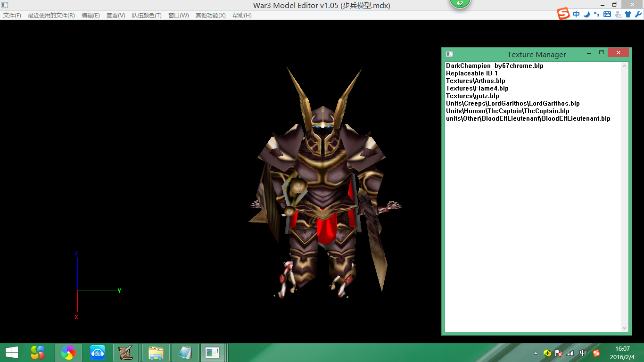Viewport: 644px width, 362px height.
Task: Select the Replaceable ID 1 entry
Action: pos(472,74)
